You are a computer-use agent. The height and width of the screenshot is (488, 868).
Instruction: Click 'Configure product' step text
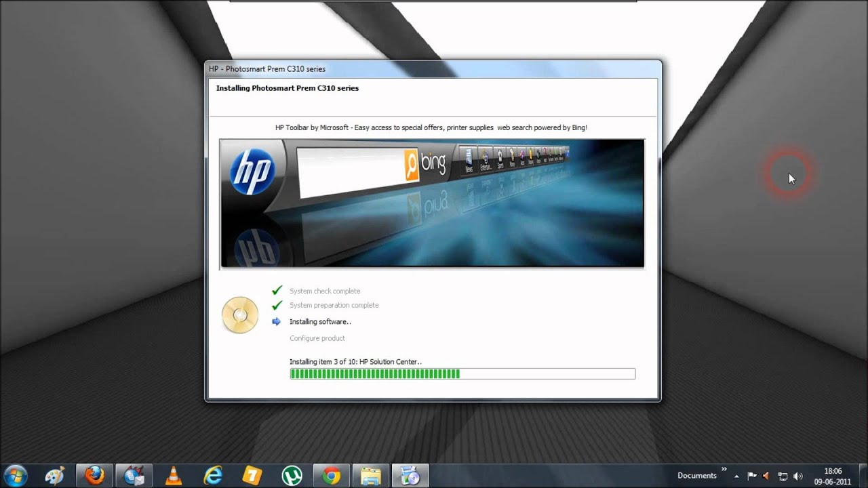(x=317, y=338)
